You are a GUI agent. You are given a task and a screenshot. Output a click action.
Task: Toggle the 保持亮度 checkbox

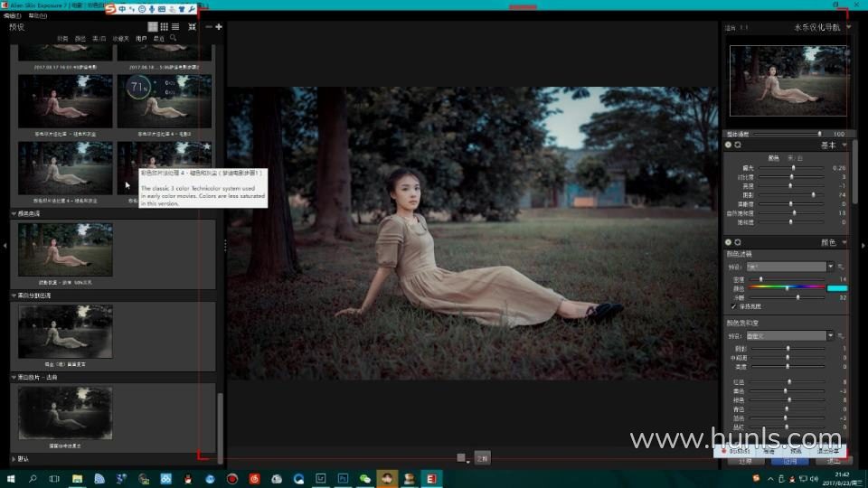(x=734, y=306)
